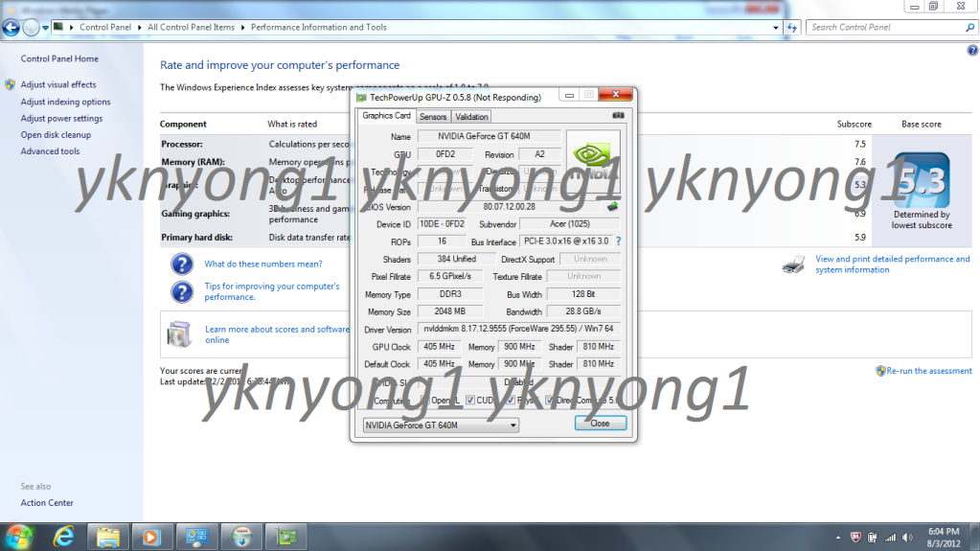This screenshot has width=980, height=551.
Task: Click the NVIDIA logo in GPU-Z
Action: pyautogui.click(x=593, y=161)
